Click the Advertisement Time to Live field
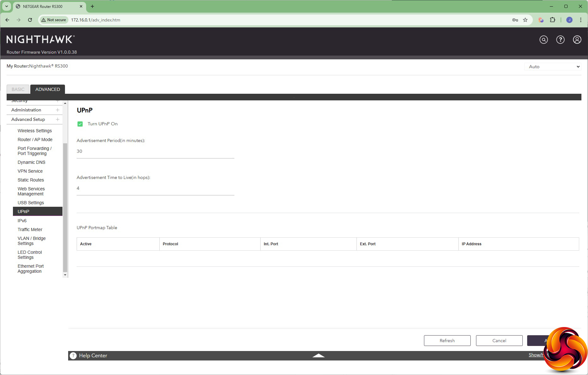Screen dimensions: 588x375 click(156, 188)
